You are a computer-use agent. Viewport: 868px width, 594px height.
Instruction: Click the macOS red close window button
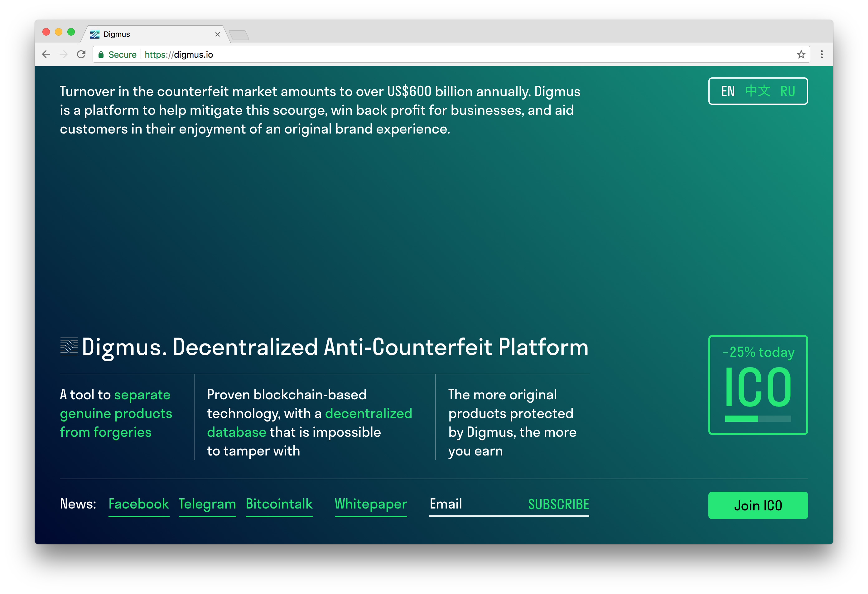pyautogui.click(x=46, y=32)
